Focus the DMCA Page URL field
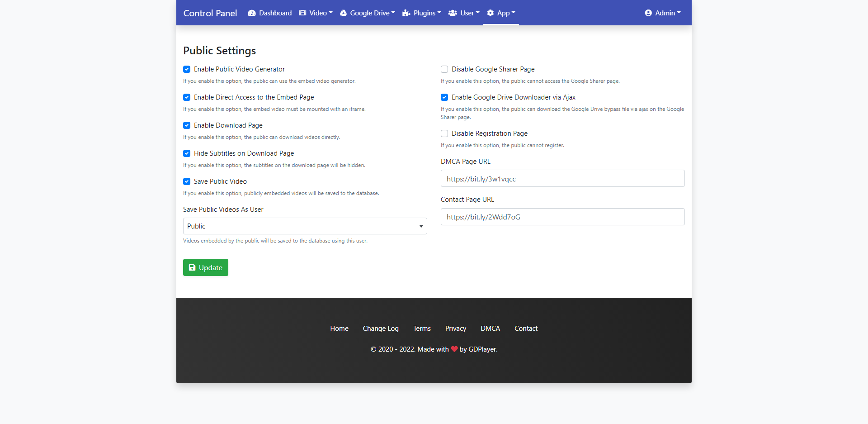 tap(563, 179)
